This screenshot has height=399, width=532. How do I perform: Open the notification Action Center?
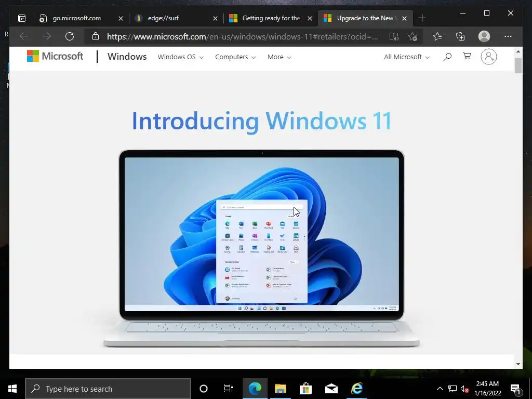(x=515, y=389)
